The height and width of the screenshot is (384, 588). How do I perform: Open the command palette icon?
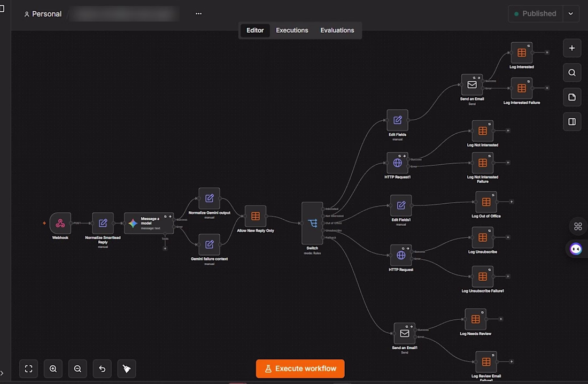pos(578,226)
